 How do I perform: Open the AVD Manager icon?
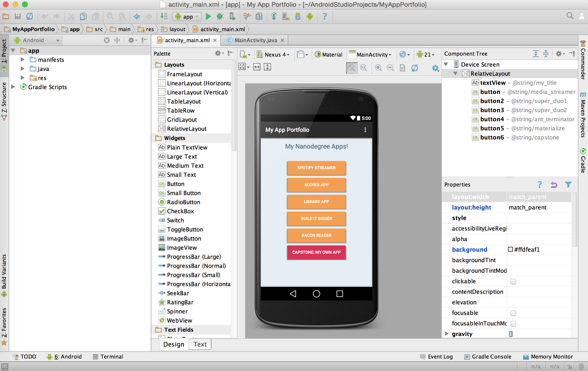285,16
